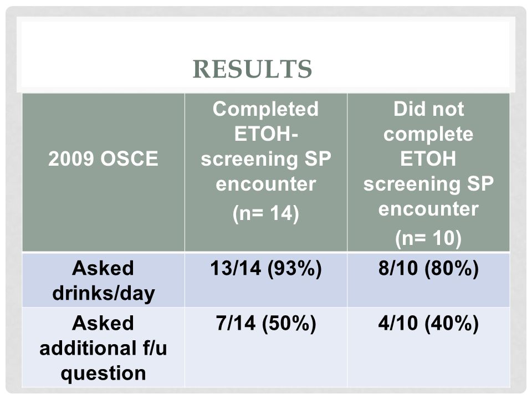The height and width of the screenshot is (399, 532).
Task: Click the white title banner area
Action: pyautogui.click(x=266, y=54)
